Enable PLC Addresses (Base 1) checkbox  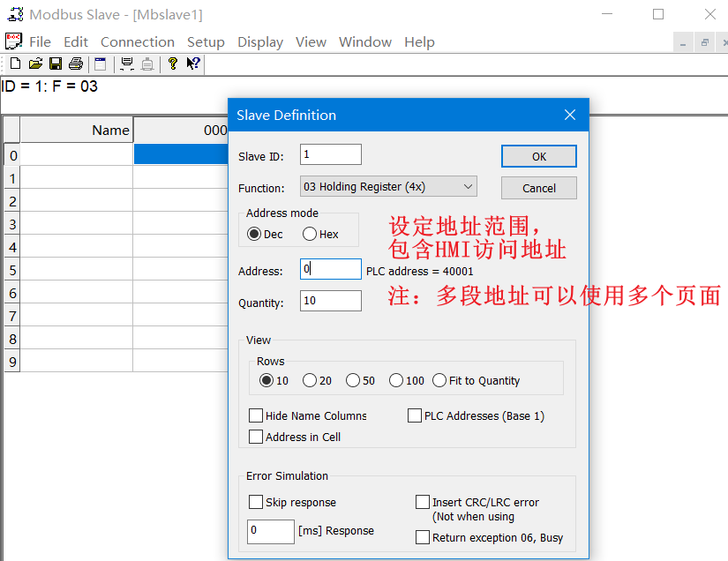pyautogui.click(x=415, y=415)
